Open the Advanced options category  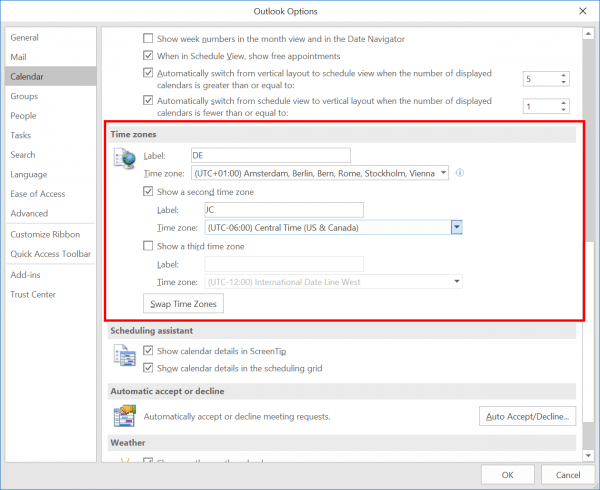tap(51, 213)
